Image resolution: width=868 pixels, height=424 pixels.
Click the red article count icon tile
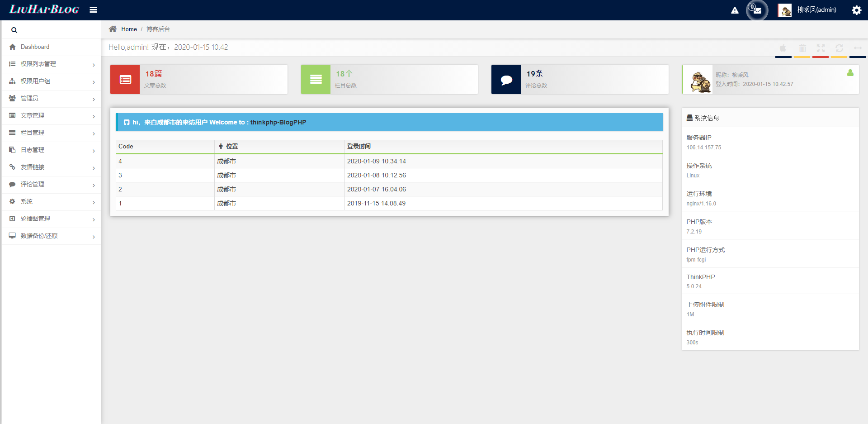click(125, 80)
